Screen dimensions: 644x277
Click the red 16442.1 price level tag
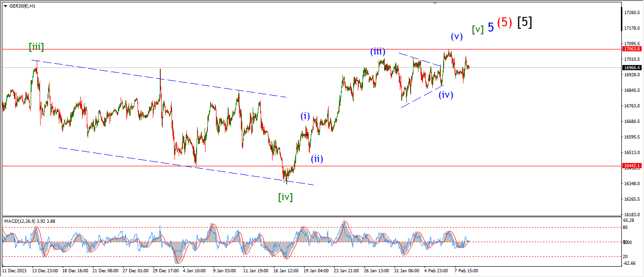coord(632,166)
